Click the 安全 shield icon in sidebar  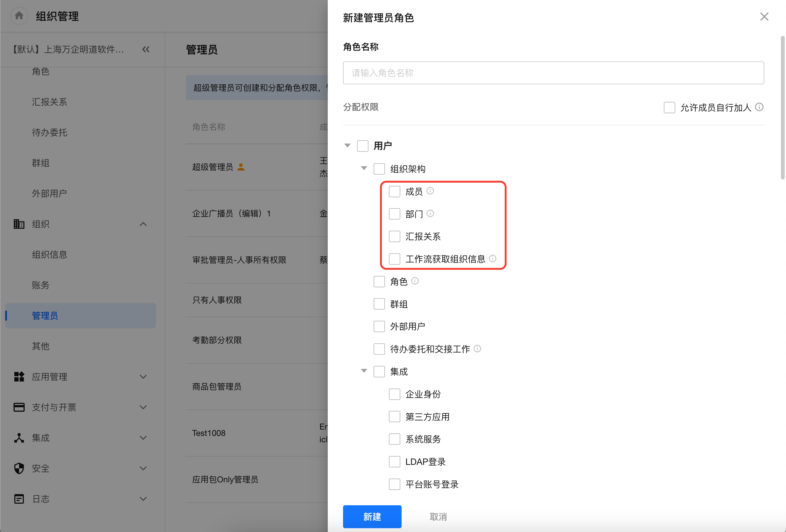tap(19, 468)
